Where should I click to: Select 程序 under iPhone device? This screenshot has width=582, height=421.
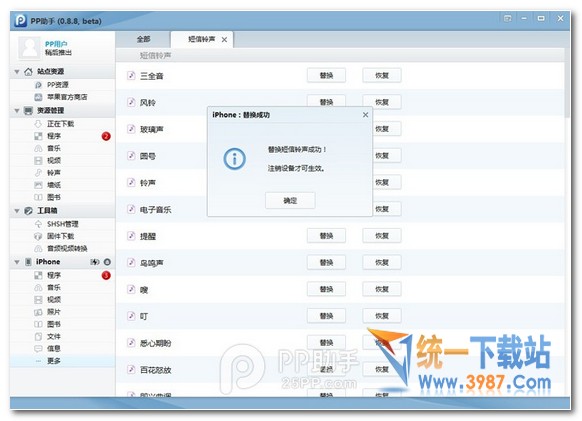[x=54, y=275]
